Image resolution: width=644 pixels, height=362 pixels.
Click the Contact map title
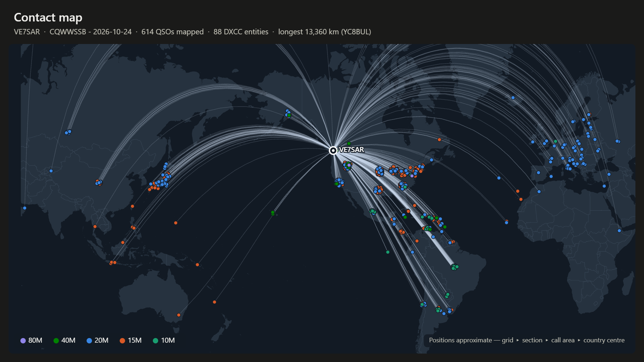click(48, 17)
